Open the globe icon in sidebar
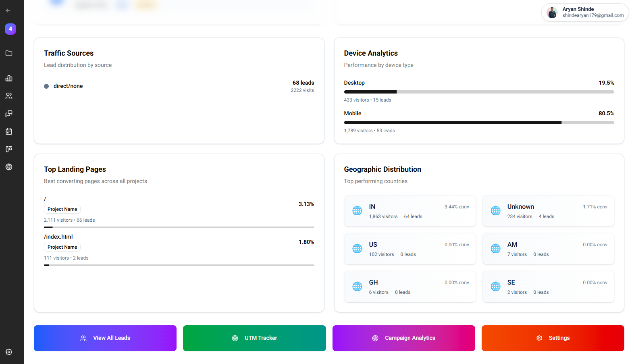This screenshot has height=364, width=634. tap(9, 167)
